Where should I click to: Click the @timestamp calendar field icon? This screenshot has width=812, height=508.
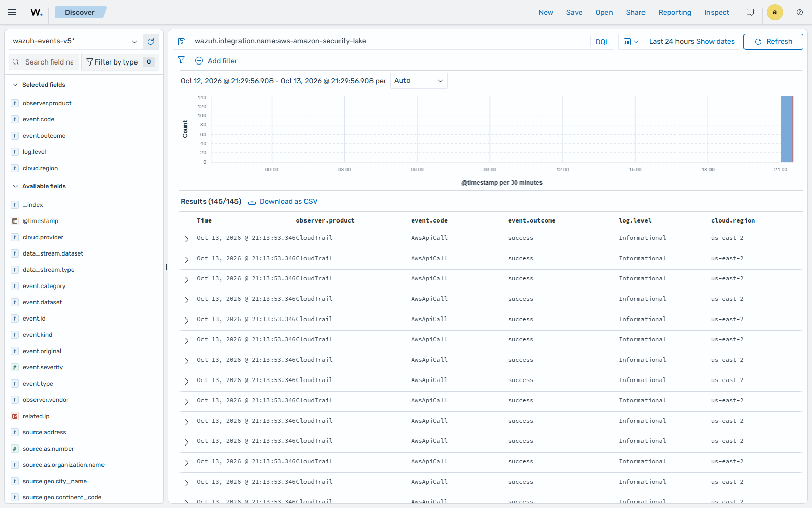click(x=15, y=221)
